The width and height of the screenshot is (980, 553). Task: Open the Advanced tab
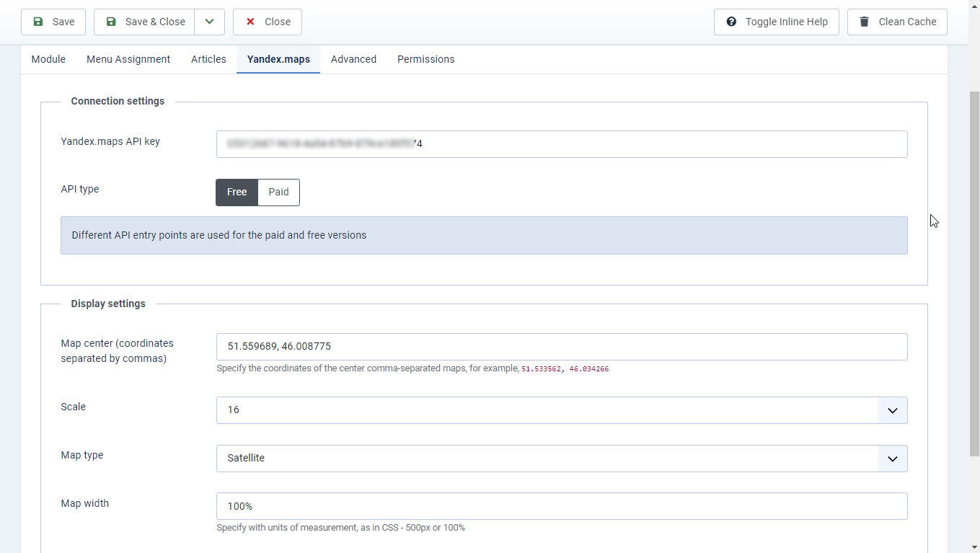tap(353, 59)
